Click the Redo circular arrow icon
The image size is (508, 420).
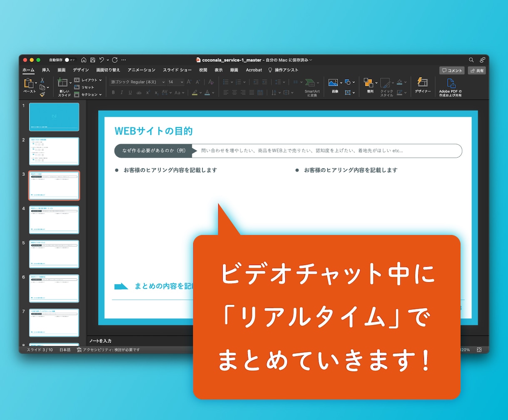(x=115, y=60)
